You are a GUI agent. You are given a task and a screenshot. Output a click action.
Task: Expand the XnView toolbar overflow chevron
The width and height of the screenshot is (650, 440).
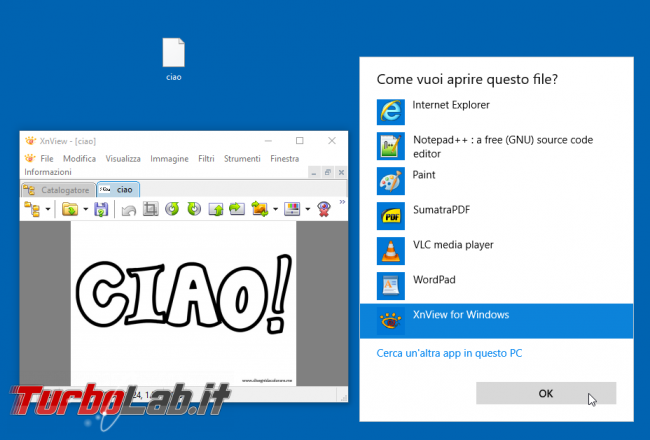342,202
